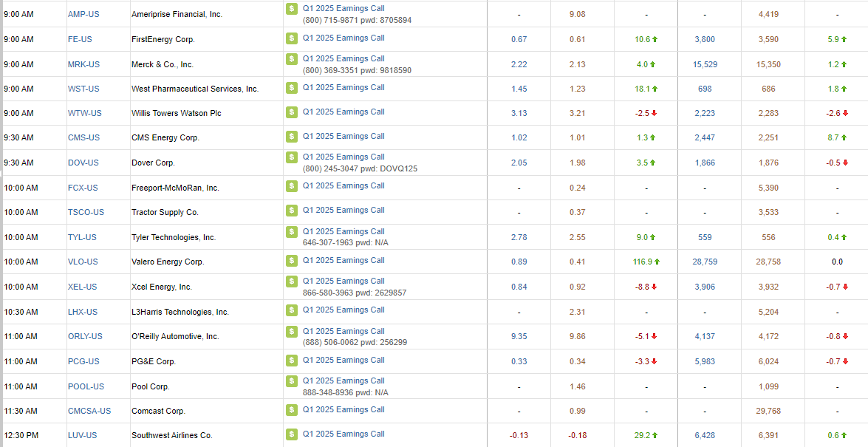Open Comcast's Q1 2025 Earnings Call link
The height and width of the screenshot is (447, 868).
(344, 409)
